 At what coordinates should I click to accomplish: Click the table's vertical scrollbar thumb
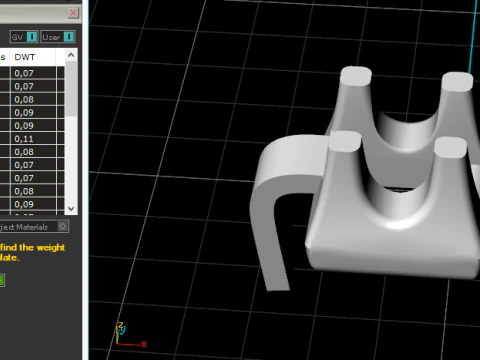pos(71,89)
